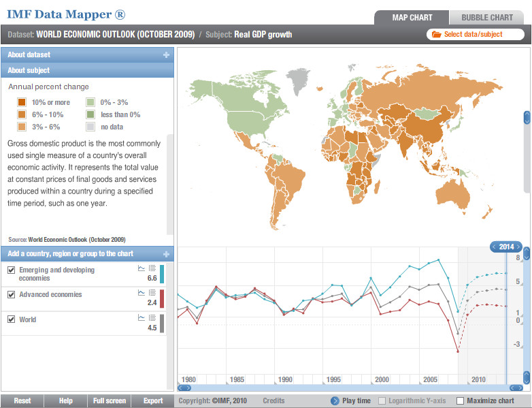The width and height of the screenshot is (532, 408).
Task: Click the subject description scrollbar
Action: (170, 185)
